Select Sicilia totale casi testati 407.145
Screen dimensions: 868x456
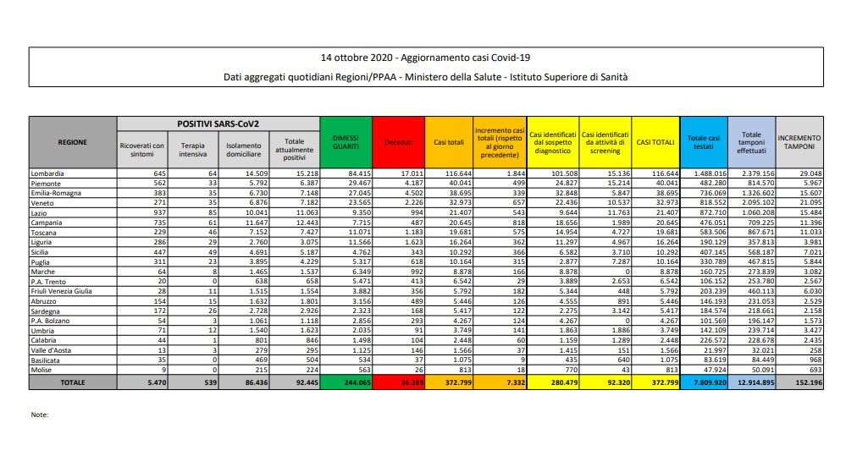[x=714, y=252]
